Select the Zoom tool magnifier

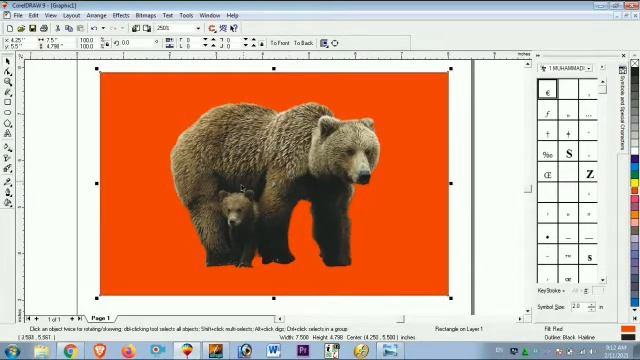point(8,82)
